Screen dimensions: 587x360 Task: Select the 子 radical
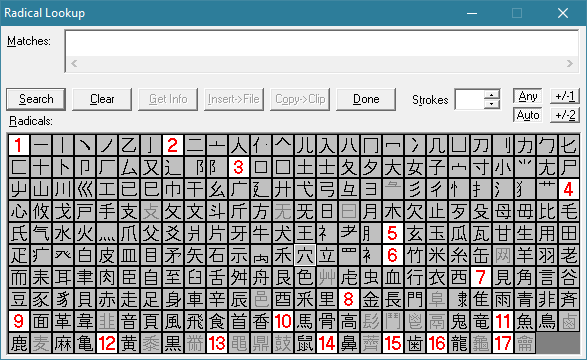click(437, 167)
